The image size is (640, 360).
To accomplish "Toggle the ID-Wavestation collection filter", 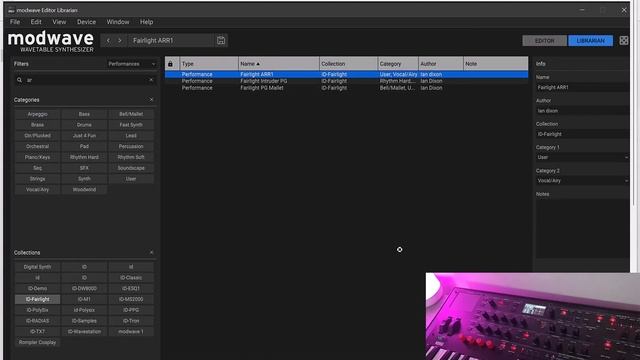I will 84,332.
